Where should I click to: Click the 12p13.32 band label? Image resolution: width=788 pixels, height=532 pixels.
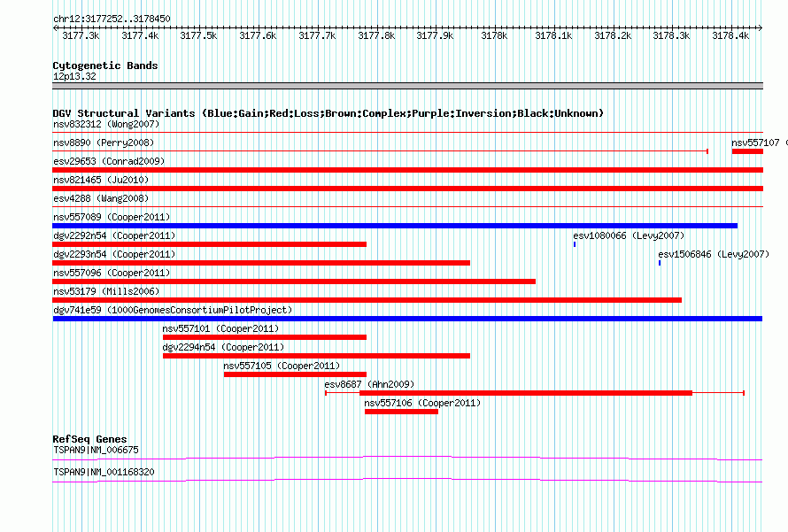tap(74, 76)
